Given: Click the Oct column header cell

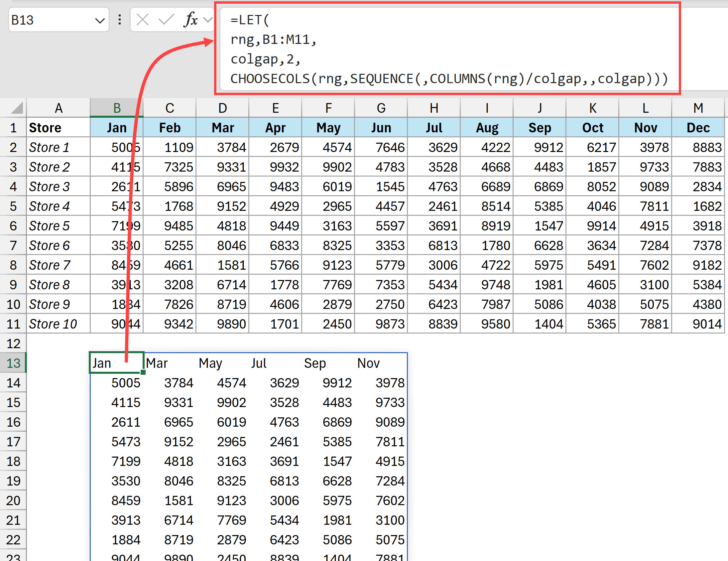Looking at the screenshot, I should coord(593,127).
